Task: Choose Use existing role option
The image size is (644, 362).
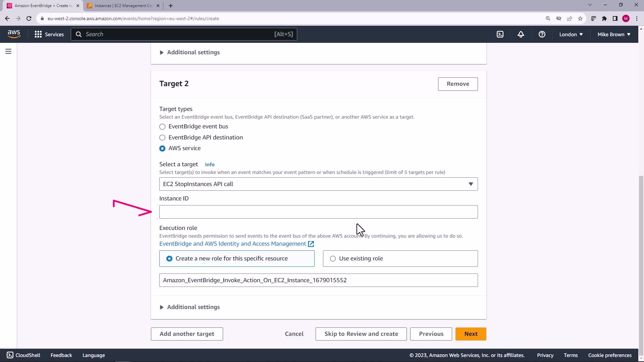Action: click(333, 258)
